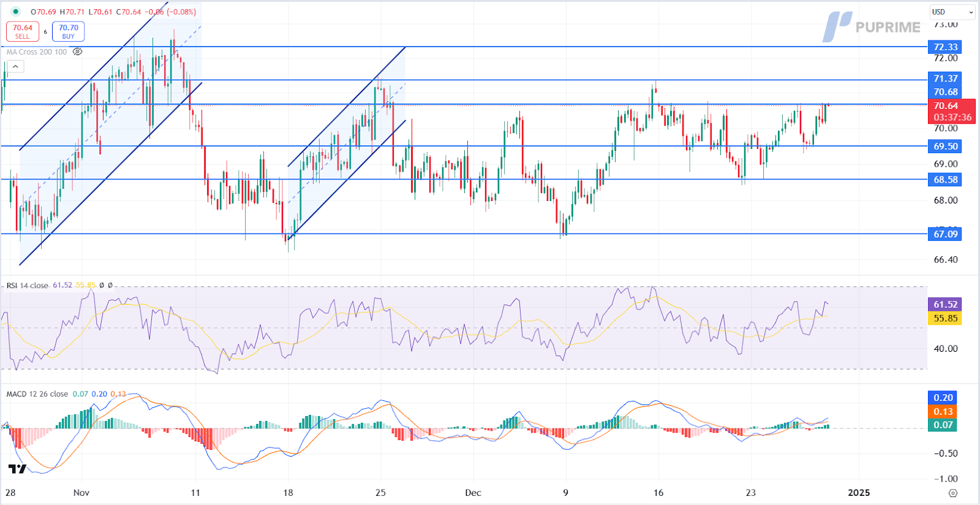Click the 66.40 price scale tick
Screen dimensions: 980x505
tap(946, 260)
